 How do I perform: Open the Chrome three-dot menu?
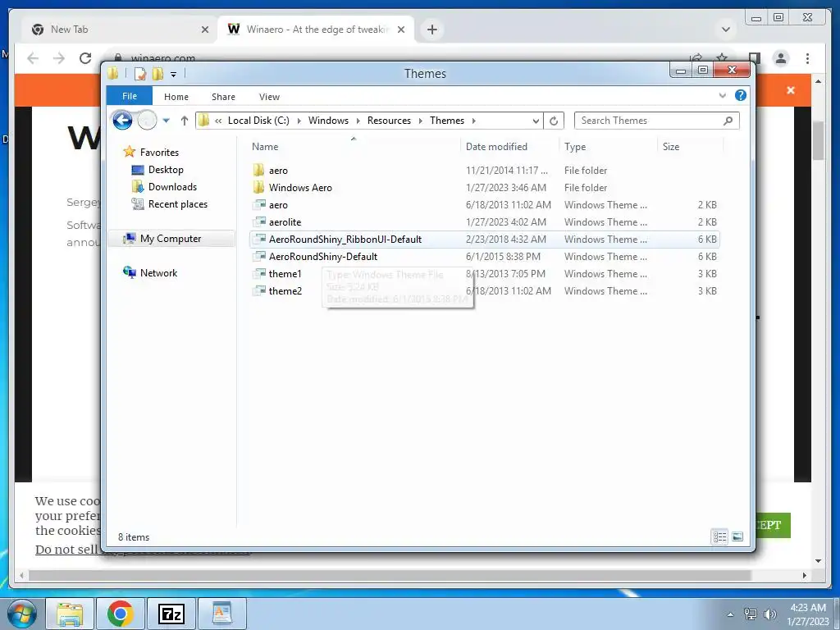[x=807, y=58]
